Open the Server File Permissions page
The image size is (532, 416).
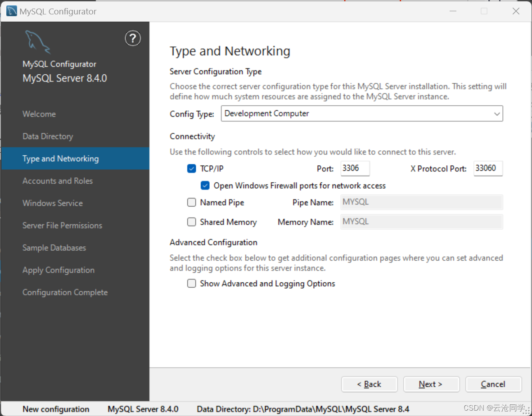click(x=62, y=225)
